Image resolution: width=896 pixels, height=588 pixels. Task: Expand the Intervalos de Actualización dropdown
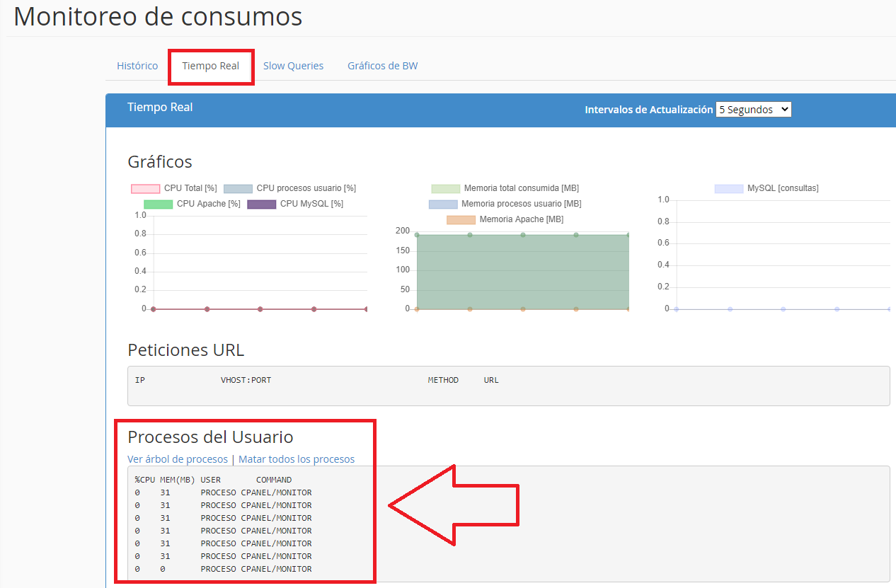pyautogui.click(x=753, y=110)
